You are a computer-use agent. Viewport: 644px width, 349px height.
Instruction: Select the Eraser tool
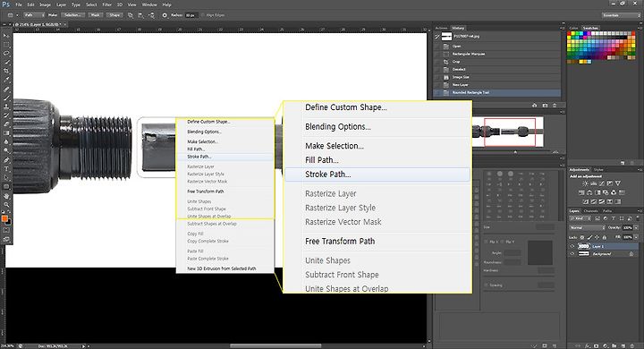pos(6,124)
